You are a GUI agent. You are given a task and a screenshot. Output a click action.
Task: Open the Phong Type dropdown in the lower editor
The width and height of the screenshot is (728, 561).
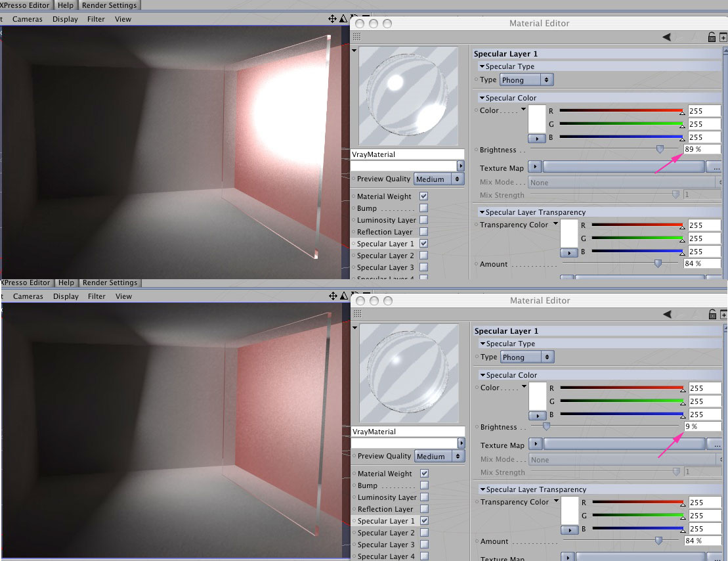click(527, 357)
